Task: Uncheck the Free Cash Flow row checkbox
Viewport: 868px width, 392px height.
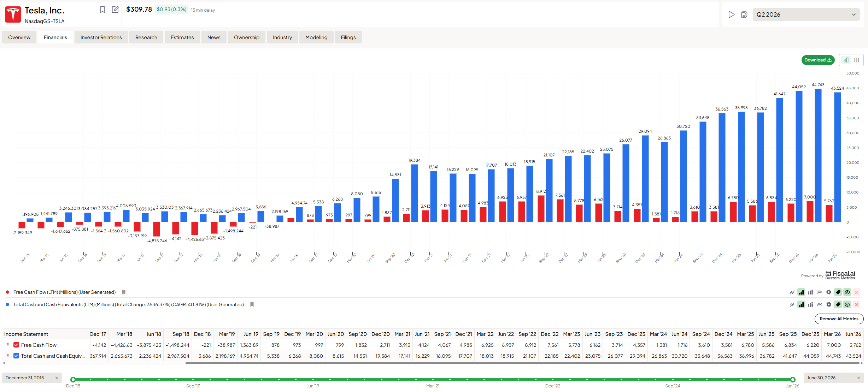Action: pos(16,345)
